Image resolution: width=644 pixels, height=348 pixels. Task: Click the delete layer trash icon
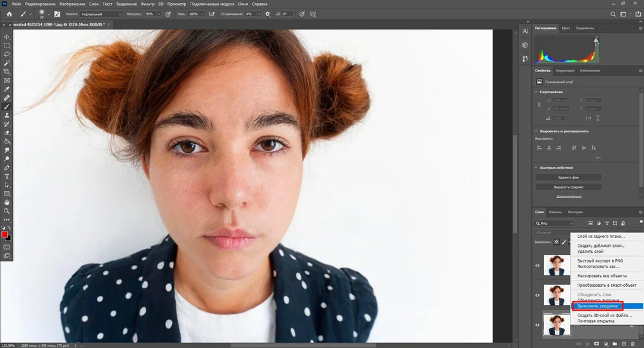pos(632,344)
